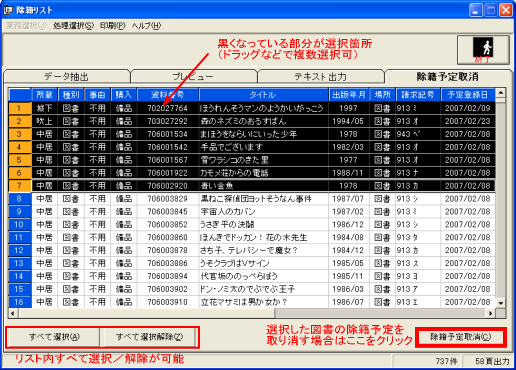The image size is (516, 370).
Task: Click the 請求記号 column header
Action: (x=418, y=95)
